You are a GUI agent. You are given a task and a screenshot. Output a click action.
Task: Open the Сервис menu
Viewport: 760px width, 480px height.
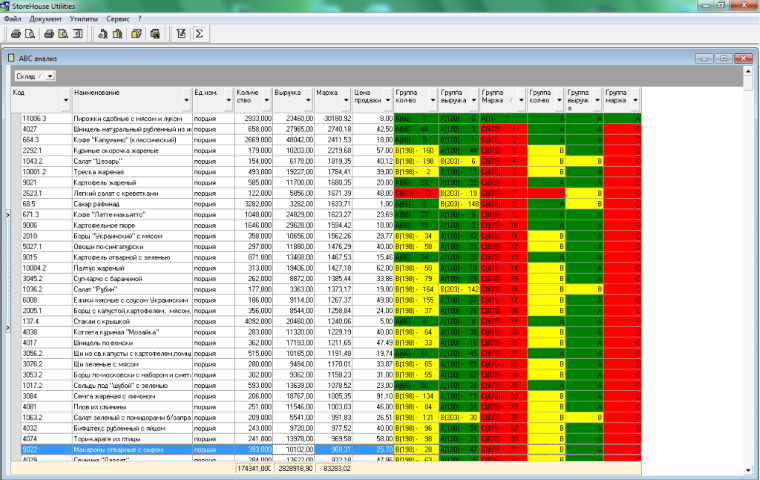click(x=117, y=18)
